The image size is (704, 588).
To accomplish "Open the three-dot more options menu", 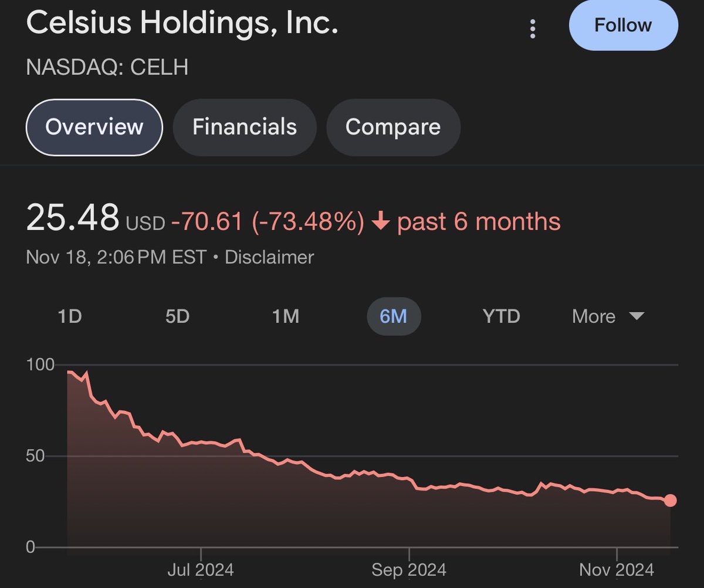I will tap(533, 29).
